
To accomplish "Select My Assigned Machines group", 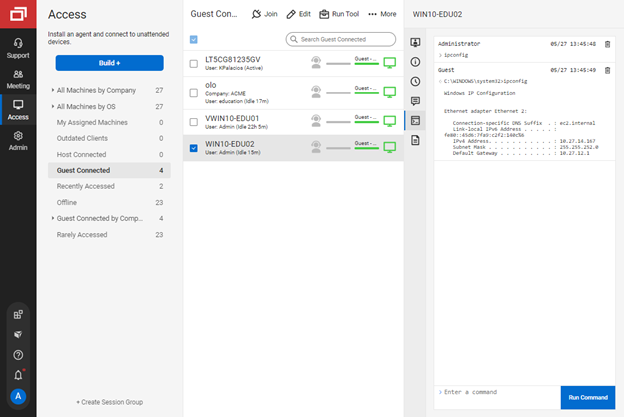I will [x=109, y=123].
